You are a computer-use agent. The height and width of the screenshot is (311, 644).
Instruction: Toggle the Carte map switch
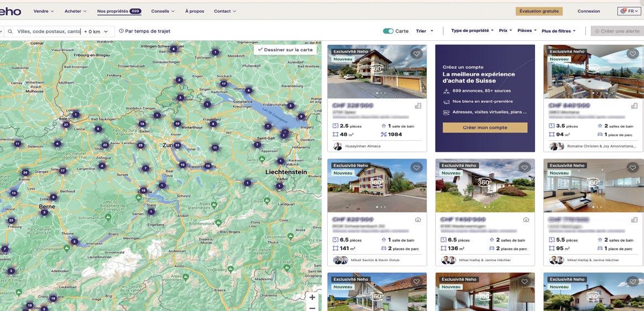point(388,31)
